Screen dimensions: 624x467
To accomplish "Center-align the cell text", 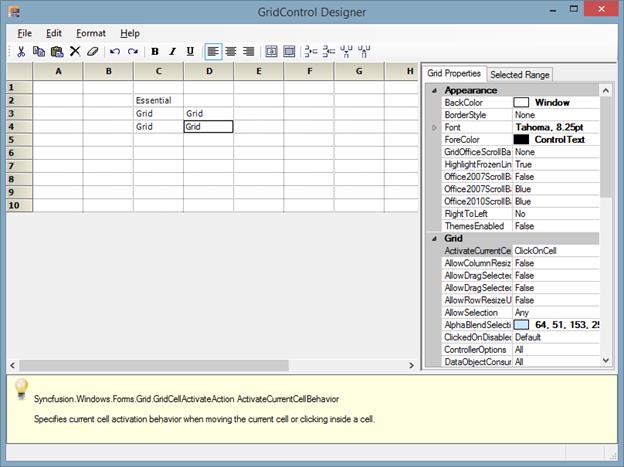I will 231,51.
